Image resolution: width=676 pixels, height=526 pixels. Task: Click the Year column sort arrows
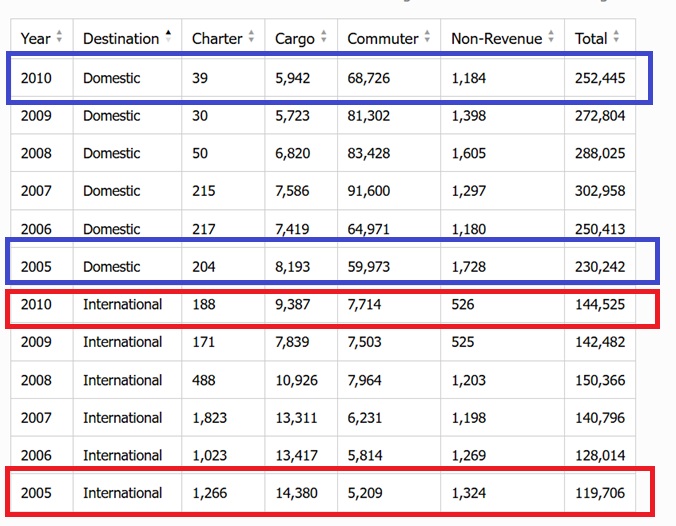pyautogui.click(x=59, y=38)
